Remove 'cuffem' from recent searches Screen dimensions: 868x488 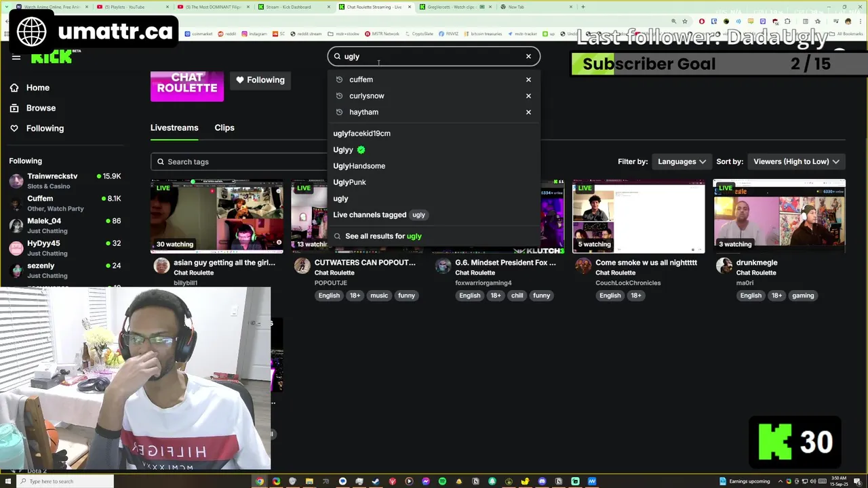tap(528, 79)
